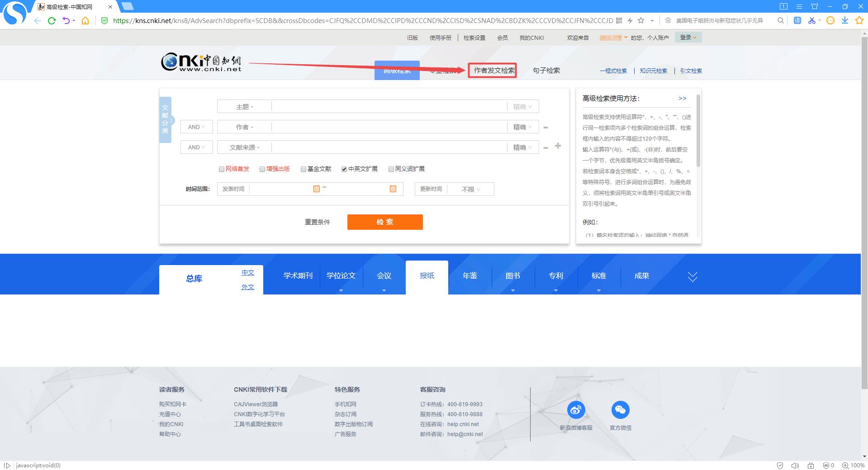Screen dimensions: 868x470
Task: Select the 总库 tab
Action: coord(194,279)
